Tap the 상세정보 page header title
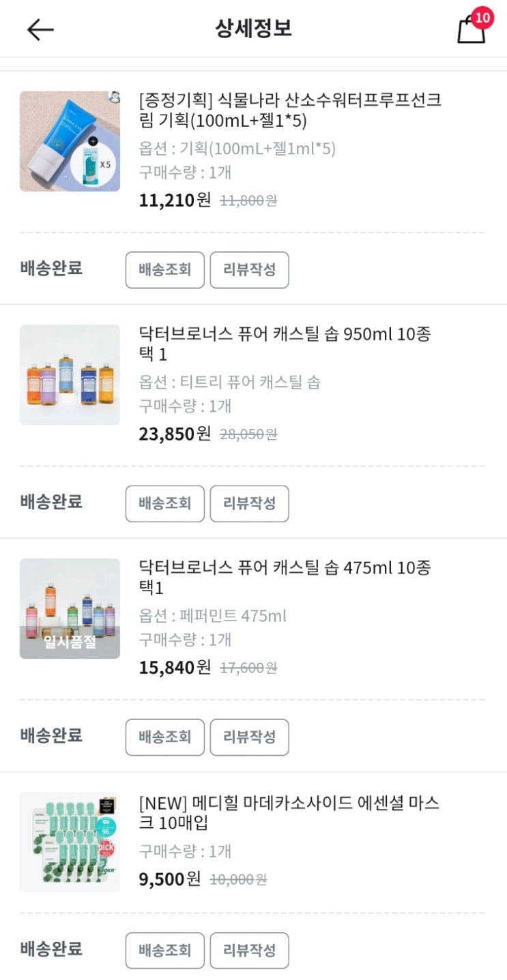The width and height of the screenshot is (507, 980). [253, 29]
